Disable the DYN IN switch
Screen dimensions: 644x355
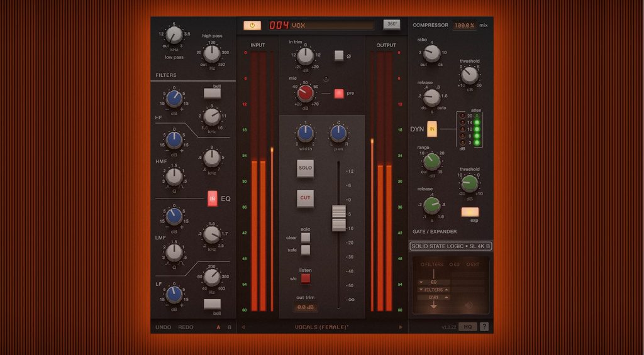(432, 129)
